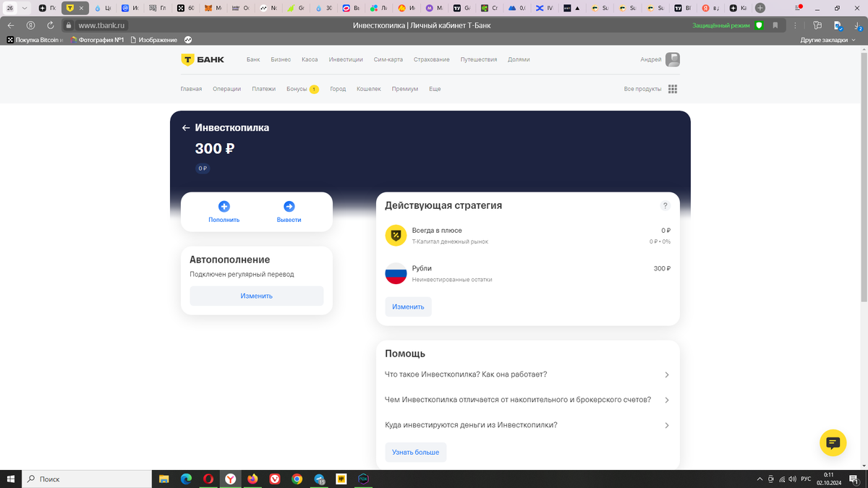Click the РУС language indicator
Image resolution: width=868 pixels, height=488 pixels.
804,479
